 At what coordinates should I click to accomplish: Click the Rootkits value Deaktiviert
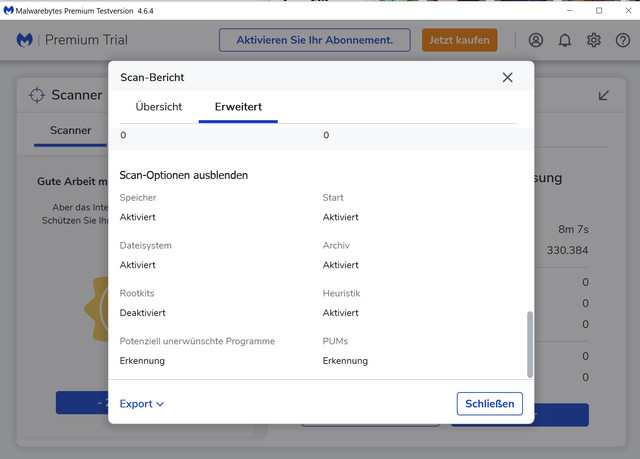142,313
